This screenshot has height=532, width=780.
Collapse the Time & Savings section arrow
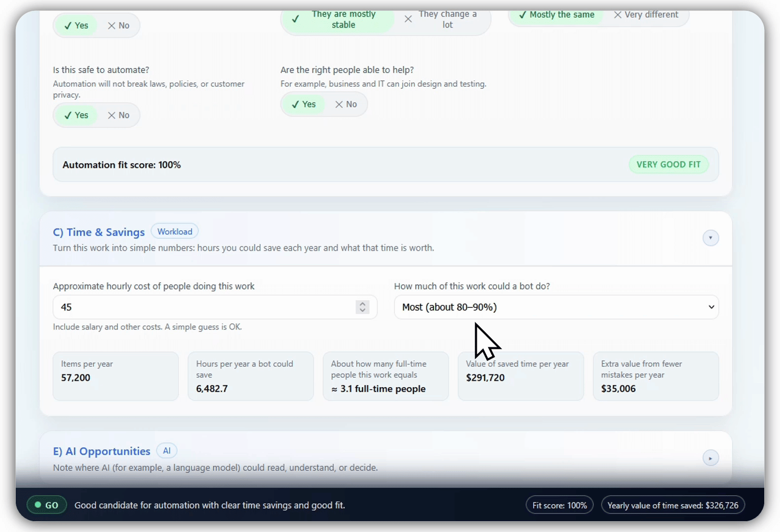710,238
